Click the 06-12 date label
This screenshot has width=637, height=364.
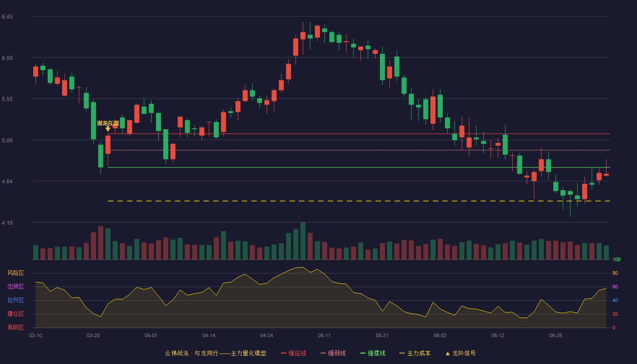[498, 335]
